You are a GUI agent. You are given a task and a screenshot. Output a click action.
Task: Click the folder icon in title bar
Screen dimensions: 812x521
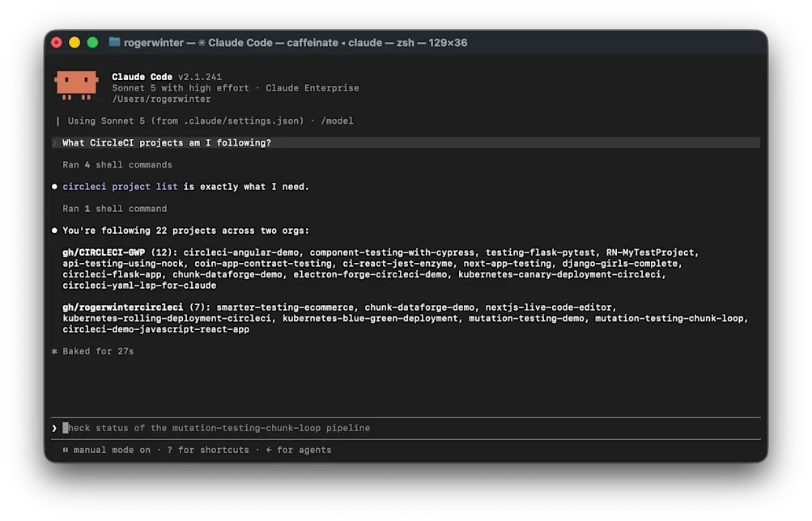(x=114, y=42)
